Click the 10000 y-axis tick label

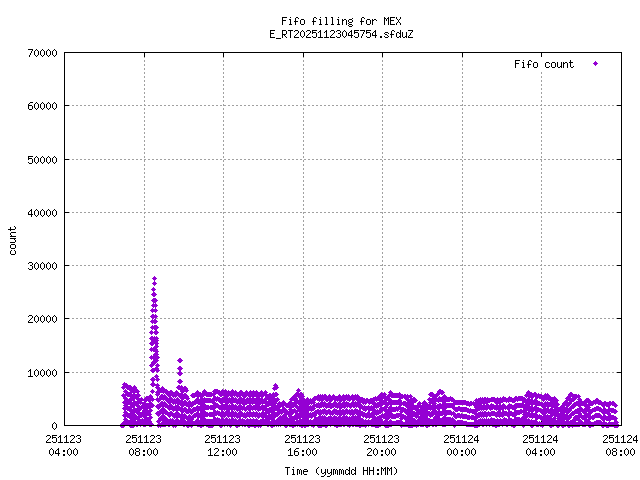[x=39, y=373]
